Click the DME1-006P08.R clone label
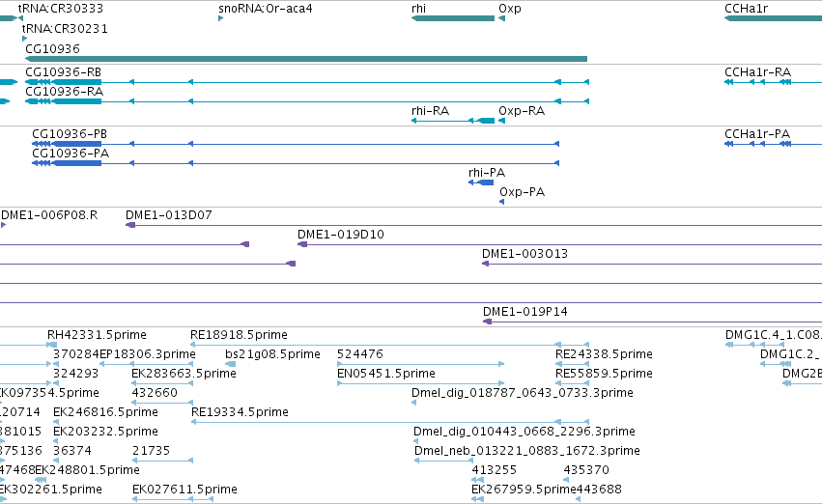822x504 pixels. (x=49, y=214)
